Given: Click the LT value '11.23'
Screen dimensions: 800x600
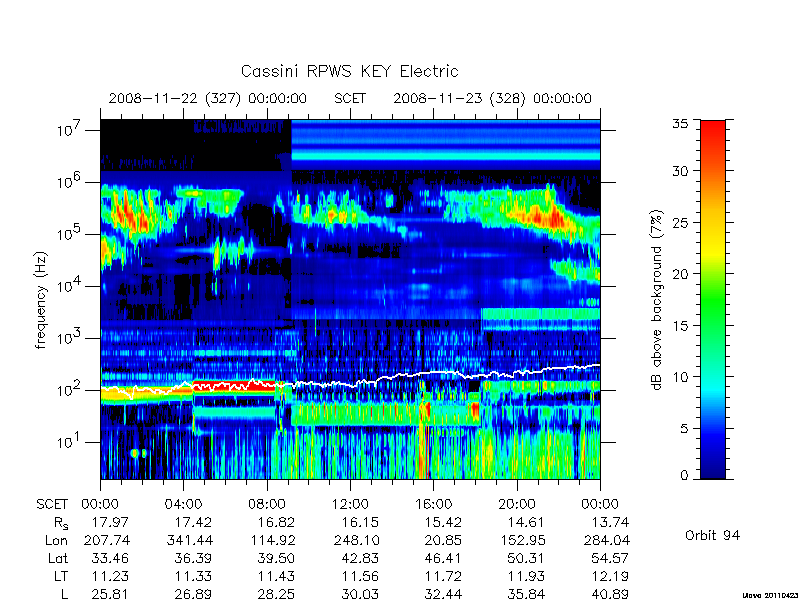Looking at the screenshot, I should tap(110, 576).
